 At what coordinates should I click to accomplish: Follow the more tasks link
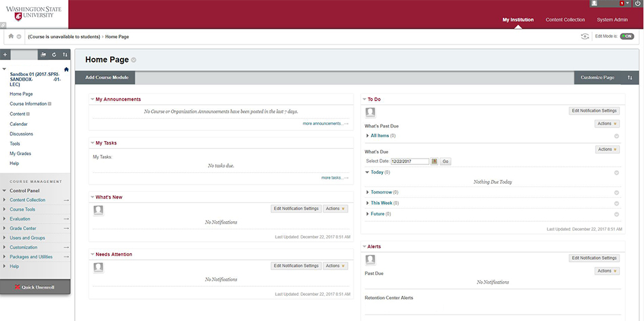(335, 177)
